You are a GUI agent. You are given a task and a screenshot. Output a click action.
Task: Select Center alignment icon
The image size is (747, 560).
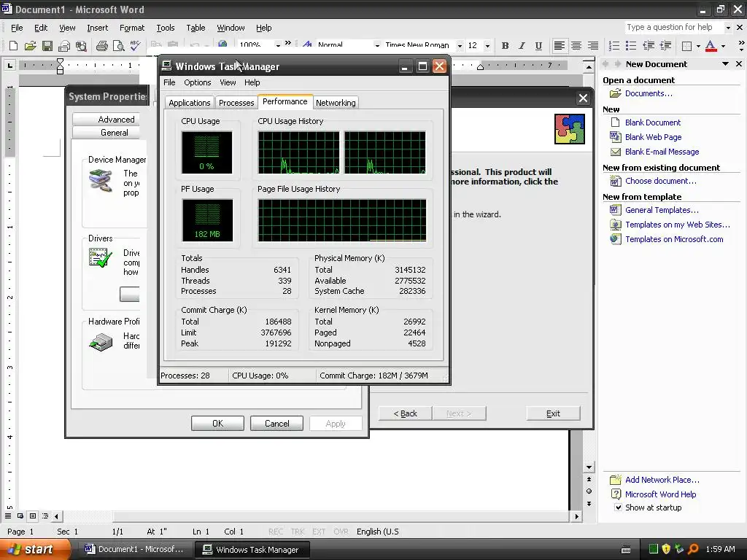point(576,46)
